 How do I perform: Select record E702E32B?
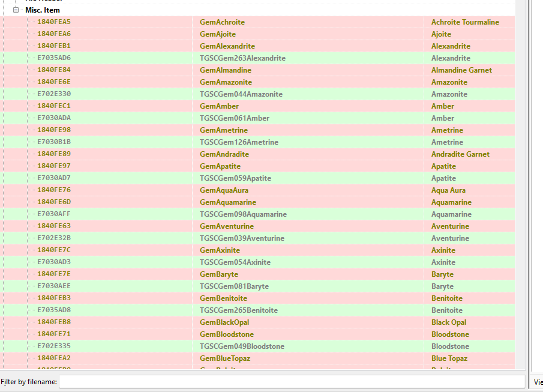53,238
